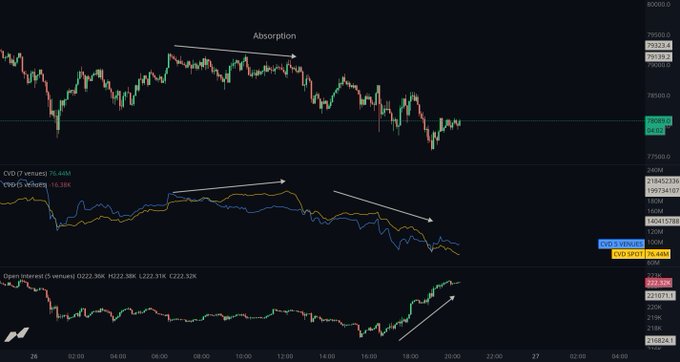Click the 199734107 scale label

coord(662,190)
